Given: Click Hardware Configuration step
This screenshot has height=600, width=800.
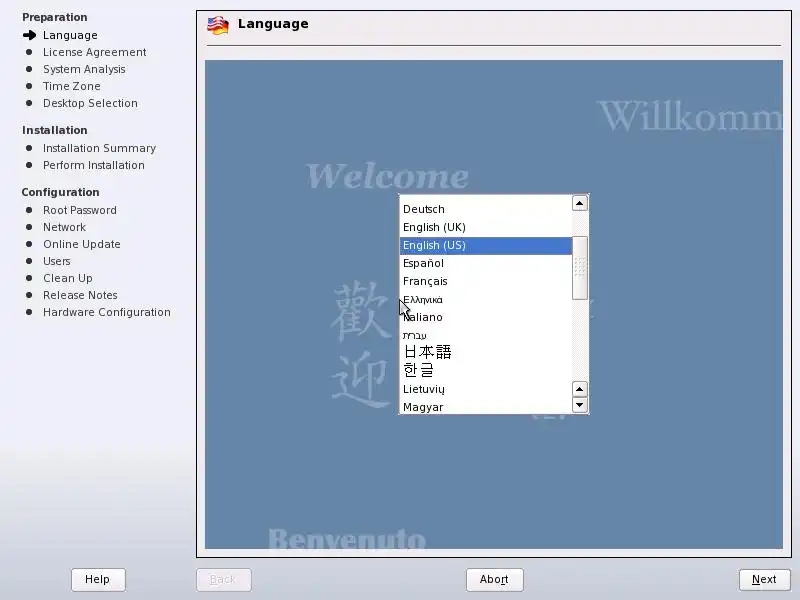Looking at the screenshot, I should coord(107,312).
